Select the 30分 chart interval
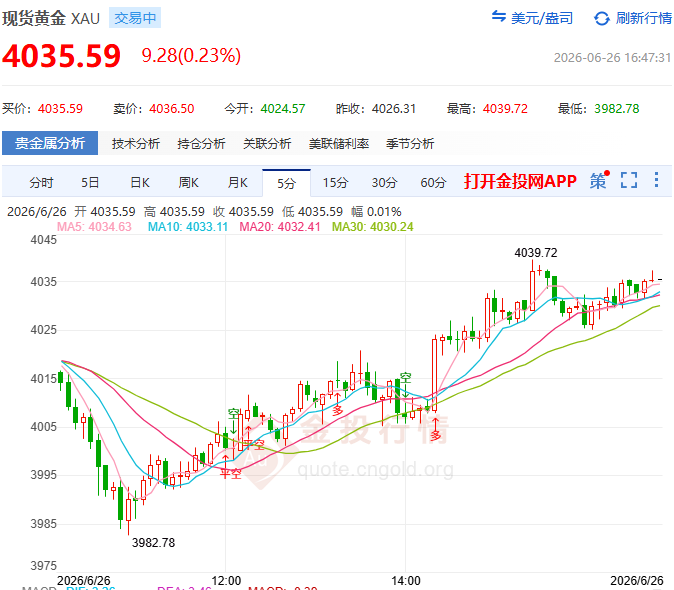Image resolution: width=674 pixels, height=590 pixels. [x=384, y=183]
